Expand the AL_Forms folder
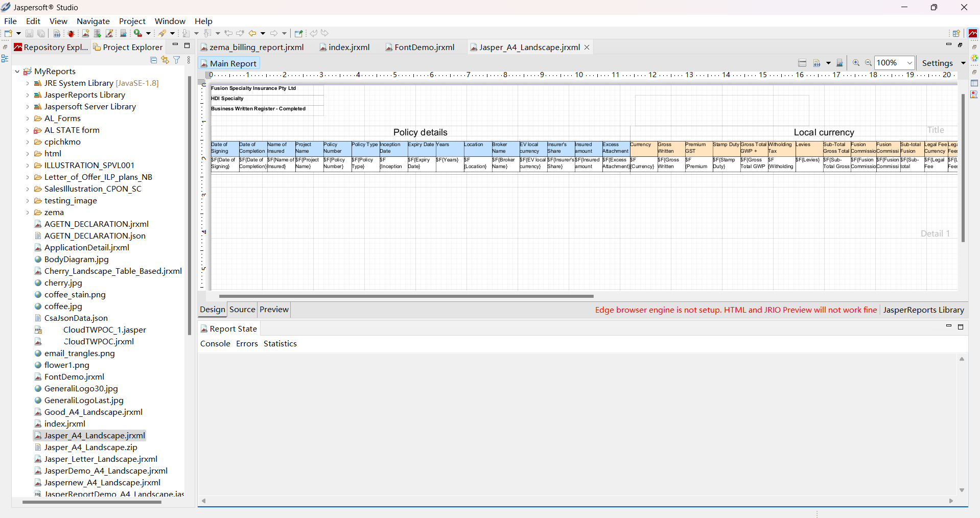This screenshot has height=518, width=980. pyautogui.click(x=28, y=119)
